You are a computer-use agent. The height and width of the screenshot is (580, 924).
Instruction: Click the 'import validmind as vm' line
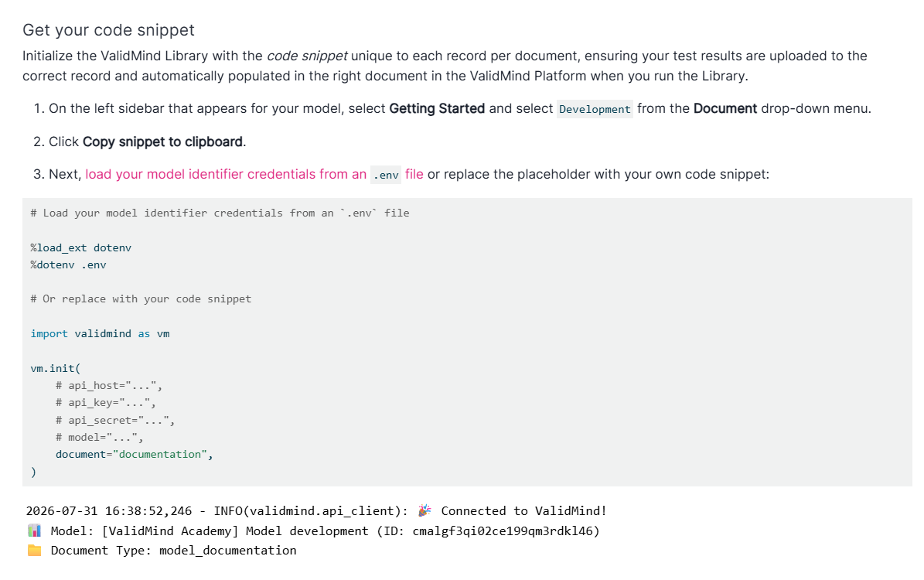(x=101, y=333)
